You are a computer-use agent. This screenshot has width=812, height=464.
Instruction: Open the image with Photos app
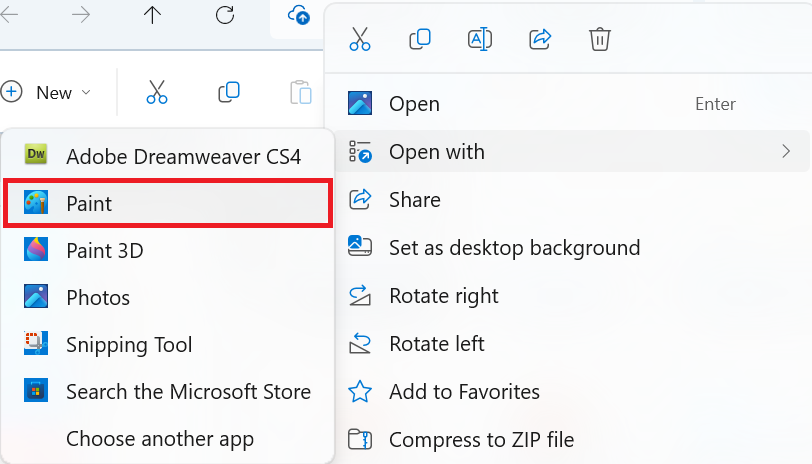point(167,297)
